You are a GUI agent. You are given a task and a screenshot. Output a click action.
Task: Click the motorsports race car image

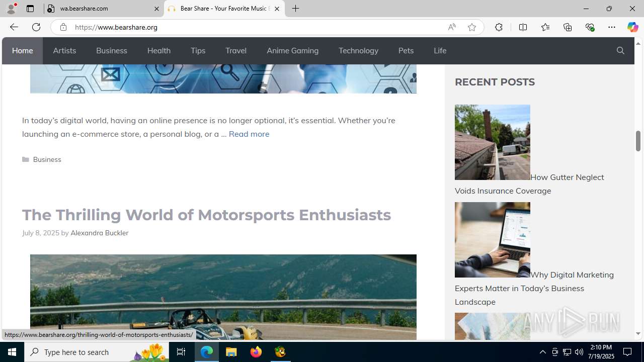click(x=223, y=297)
